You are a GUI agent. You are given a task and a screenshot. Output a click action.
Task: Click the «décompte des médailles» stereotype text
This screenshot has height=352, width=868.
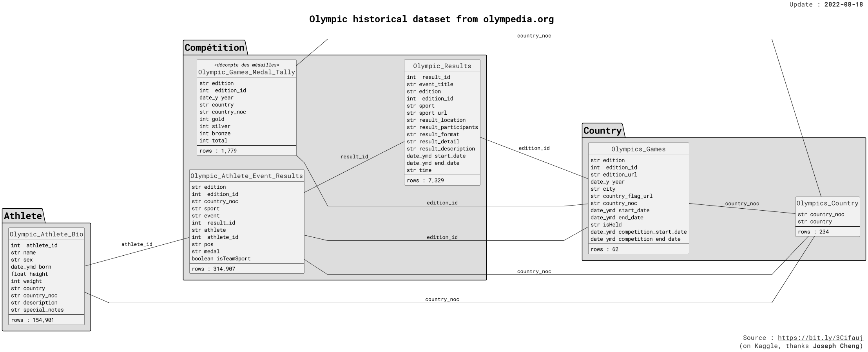[246, 65]
